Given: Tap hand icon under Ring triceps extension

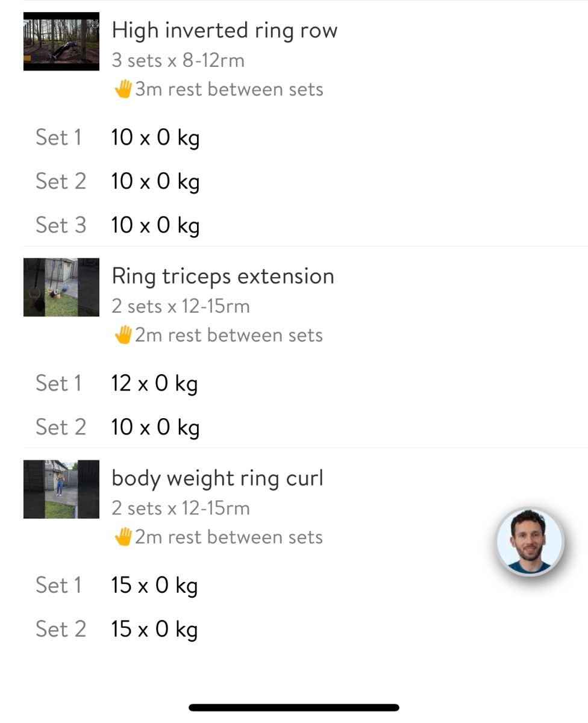Looking at the screenshot, I should [x=123, y=336].
